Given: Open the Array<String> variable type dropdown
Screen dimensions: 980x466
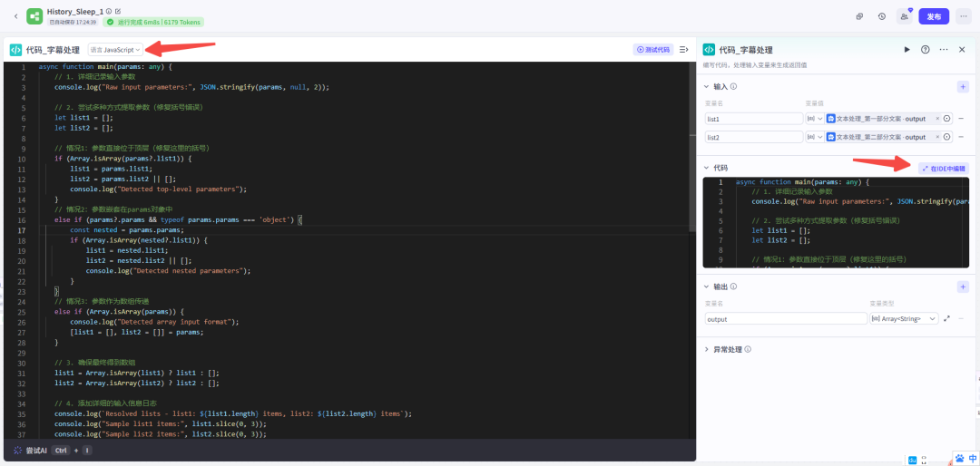Looking at the screenshot, I should 904,319.
